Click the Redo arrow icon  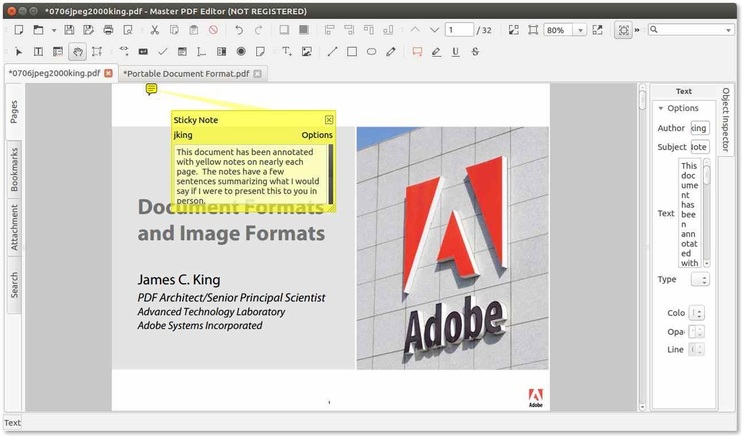pos(258,30)
